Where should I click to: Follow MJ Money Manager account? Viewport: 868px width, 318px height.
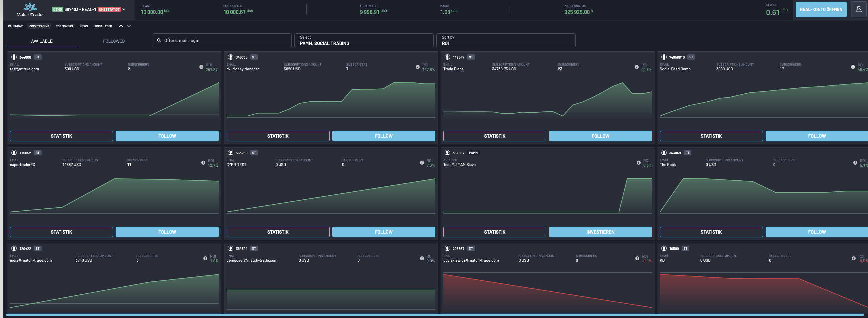(384, 136)
